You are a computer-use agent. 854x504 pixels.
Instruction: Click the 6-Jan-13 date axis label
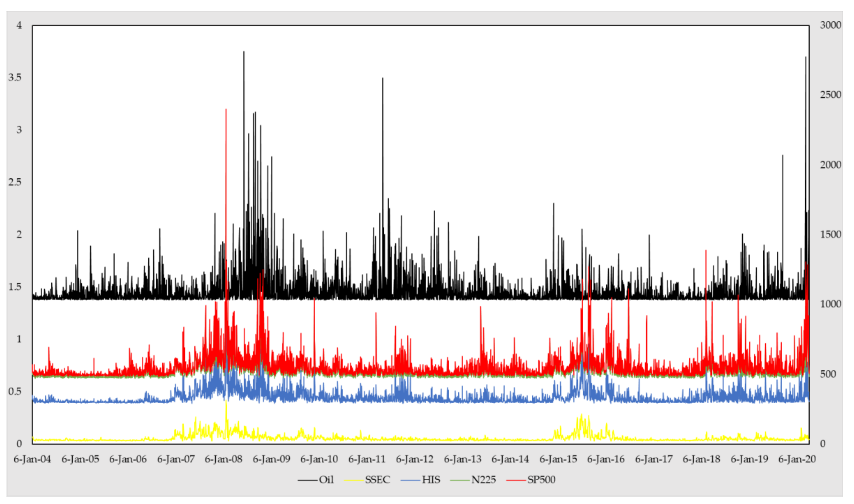(463, 459)
